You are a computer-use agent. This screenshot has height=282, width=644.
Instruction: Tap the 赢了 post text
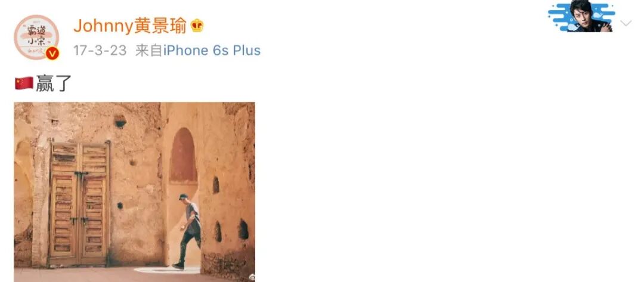click(54, 83)
